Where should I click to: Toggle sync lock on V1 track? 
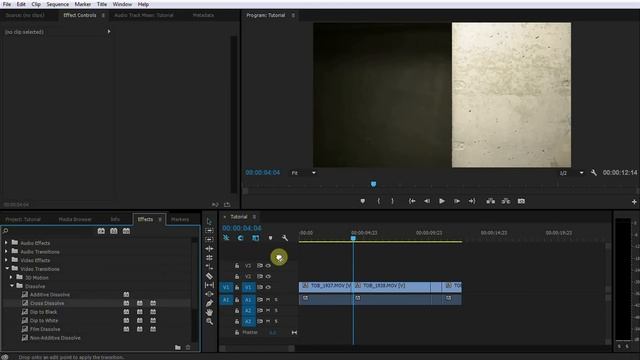click(260, 287)
